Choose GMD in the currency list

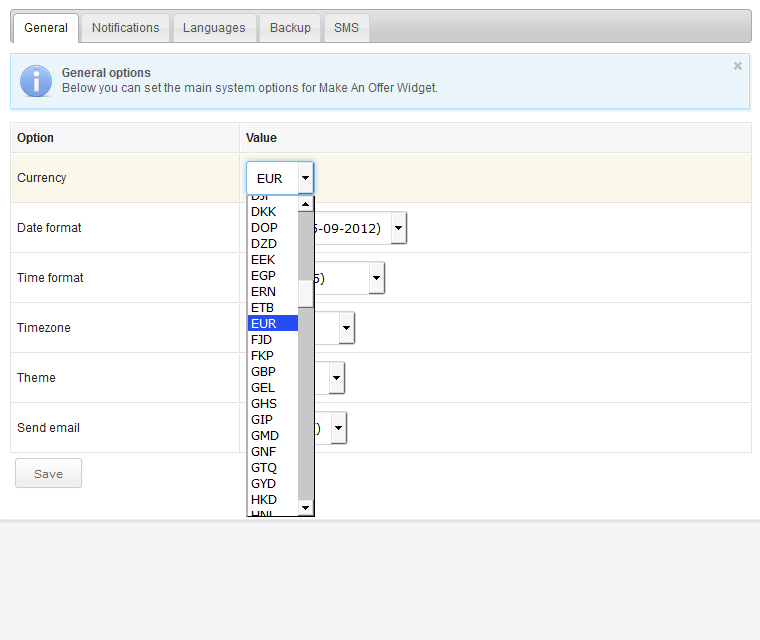coord(272,436)
